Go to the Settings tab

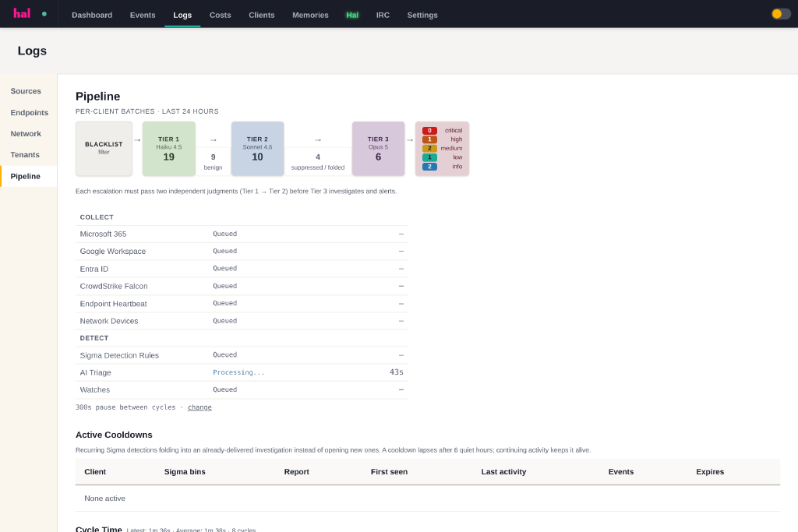click(422, 16)
